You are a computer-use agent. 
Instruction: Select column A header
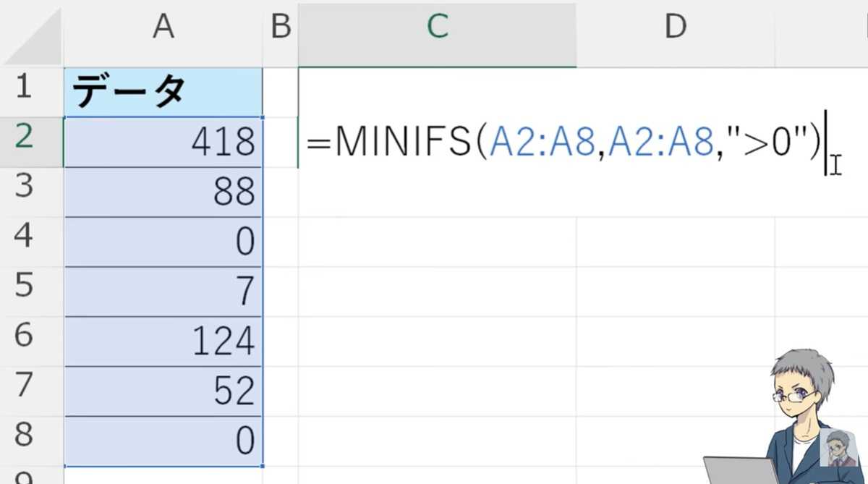[163, 27]
